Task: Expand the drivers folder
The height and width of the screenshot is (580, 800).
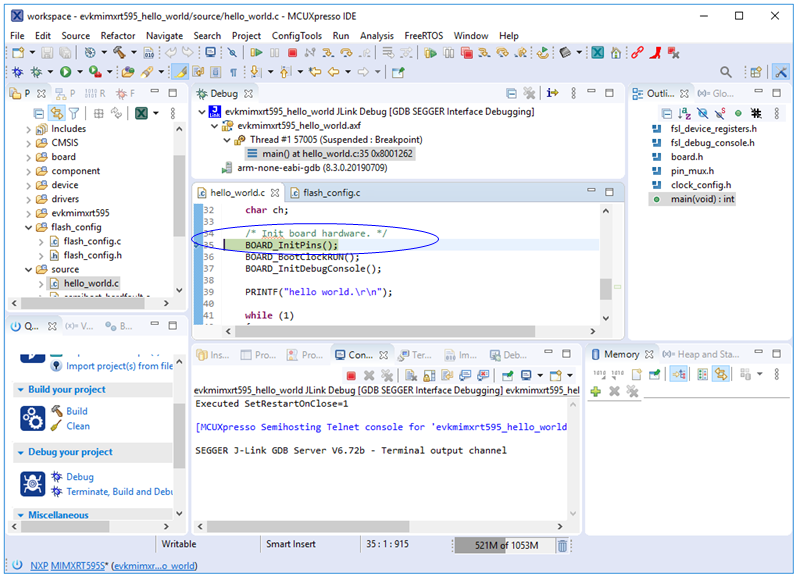Action: coord(29,199)
